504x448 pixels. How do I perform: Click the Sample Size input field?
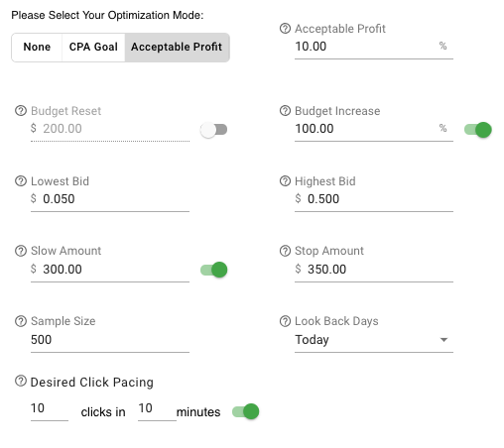coord(110,340)
